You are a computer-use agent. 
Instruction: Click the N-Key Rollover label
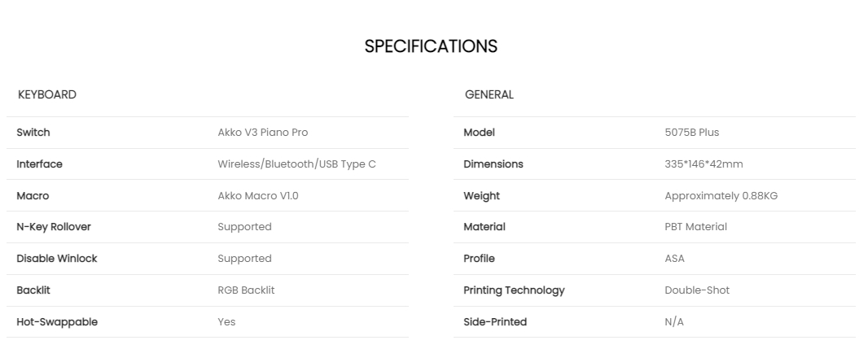pos(54,227)
